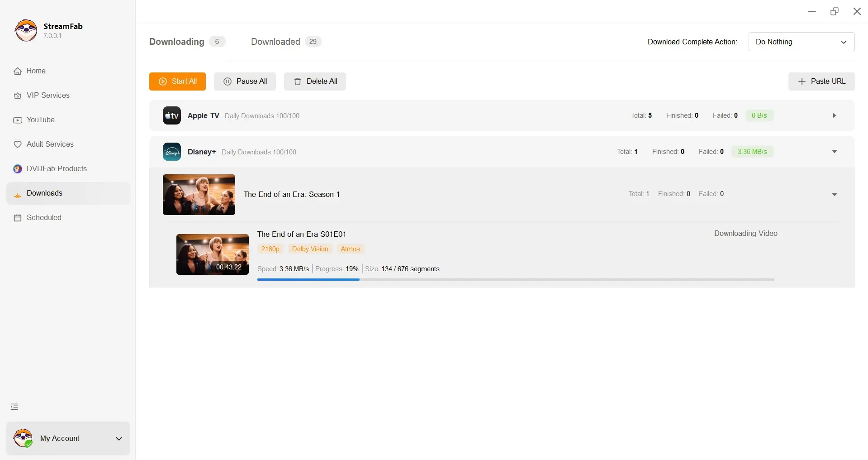Click the S01E01 episode thumbnail

(x=213, y=254)
